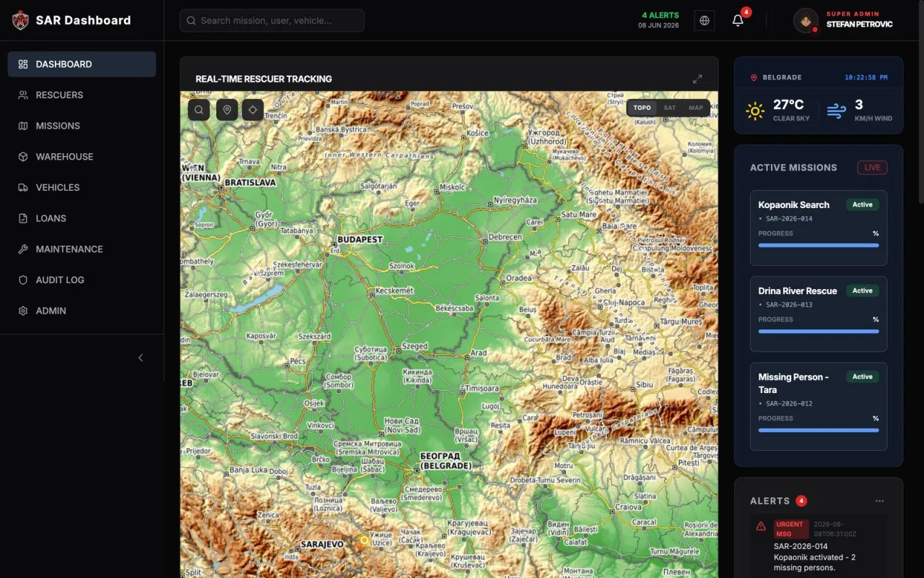Click Active badge on Missing Person - Tara
Image resolution: width=924 pixels, height=578 pixels.
[x=863, y=376]
